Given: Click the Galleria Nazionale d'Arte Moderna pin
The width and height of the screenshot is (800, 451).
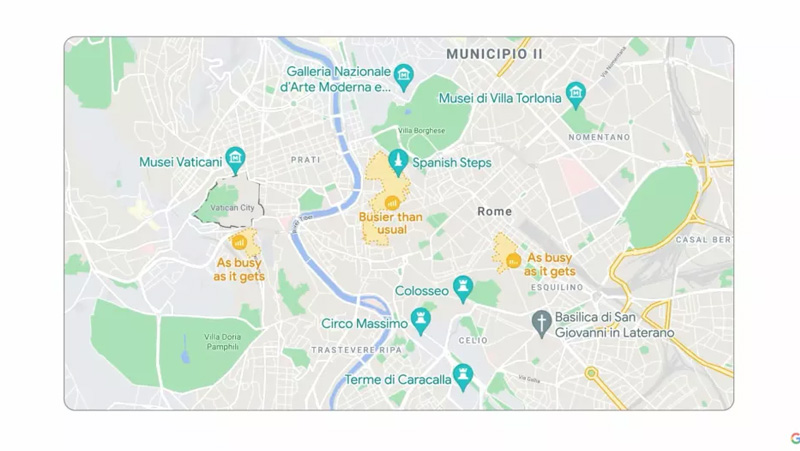Looking at the screenshot, I should (x=404, y=77).
